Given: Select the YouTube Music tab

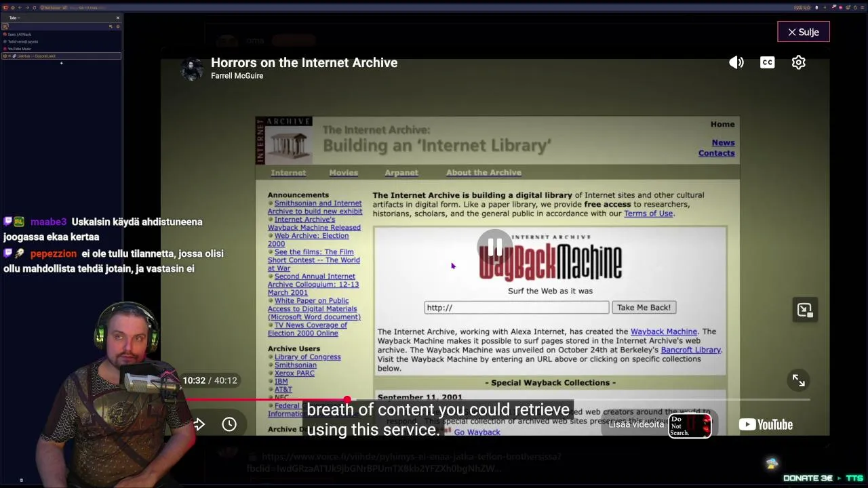Looking at the screenshot, I should coord(61,49).
